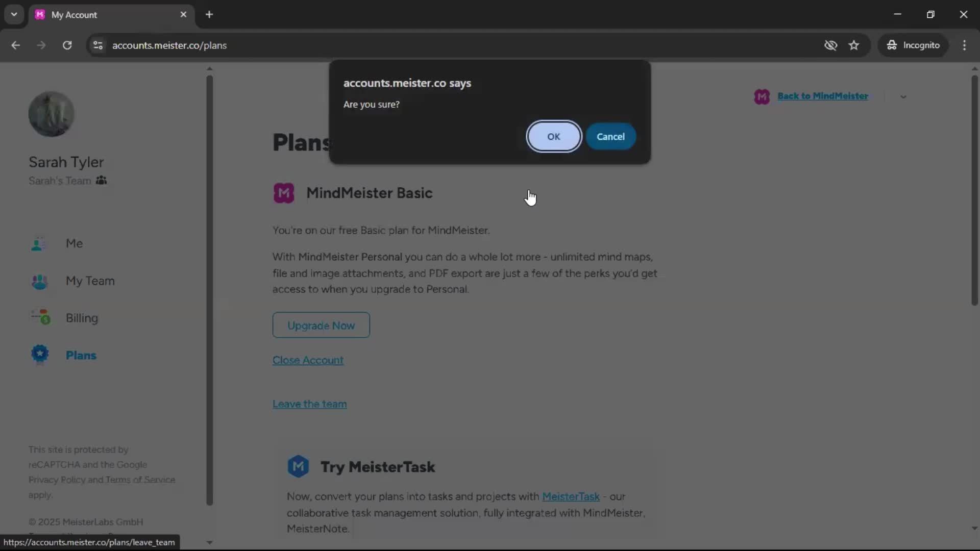Click the browser back arrow
980x551 pixels.
click(16, 45)
